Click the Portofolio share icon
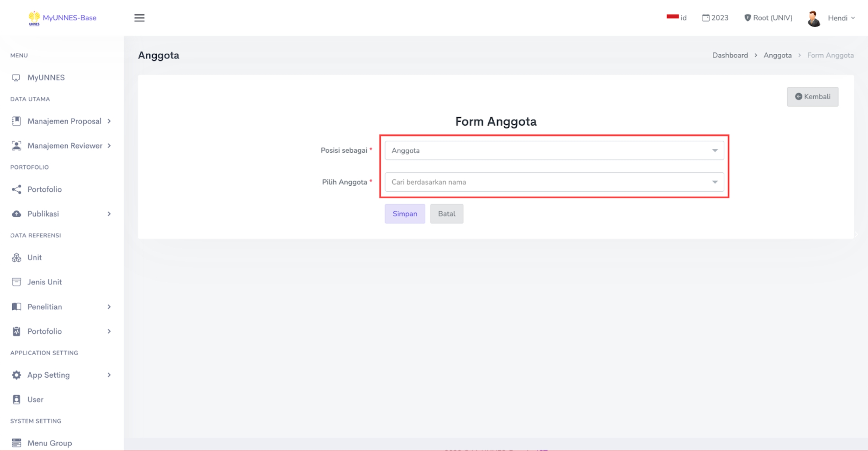Screen dimensions: 868x451 coord(16,190)
